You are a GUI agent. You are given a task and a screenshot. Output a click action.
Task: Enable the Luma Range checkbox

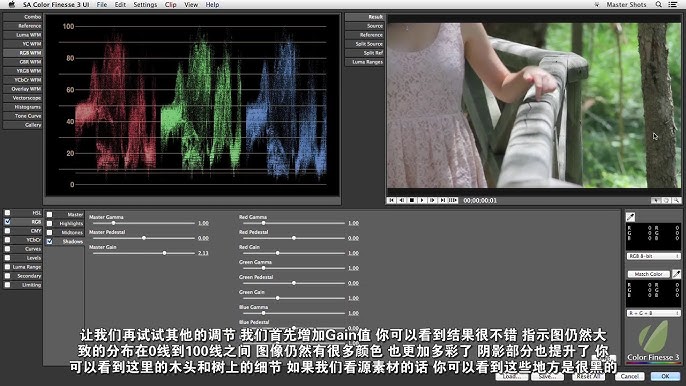click(x=7, y=267)
